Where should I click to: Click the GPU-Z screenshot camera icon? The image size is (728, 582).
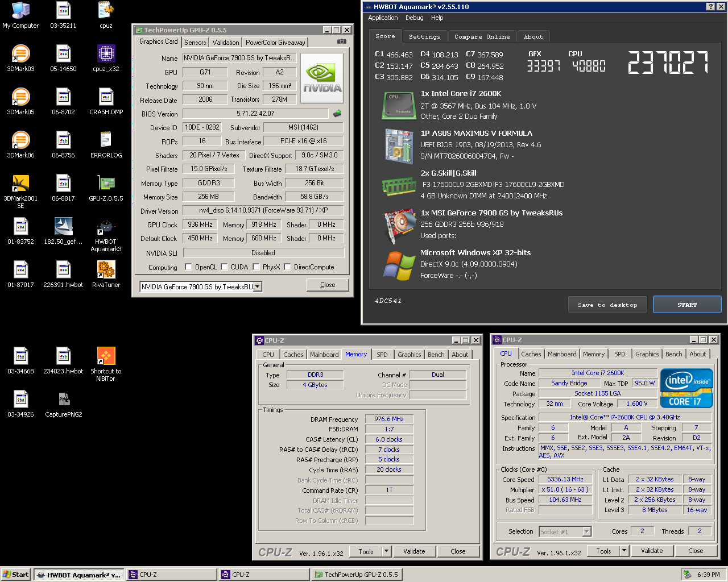[341, 41]
